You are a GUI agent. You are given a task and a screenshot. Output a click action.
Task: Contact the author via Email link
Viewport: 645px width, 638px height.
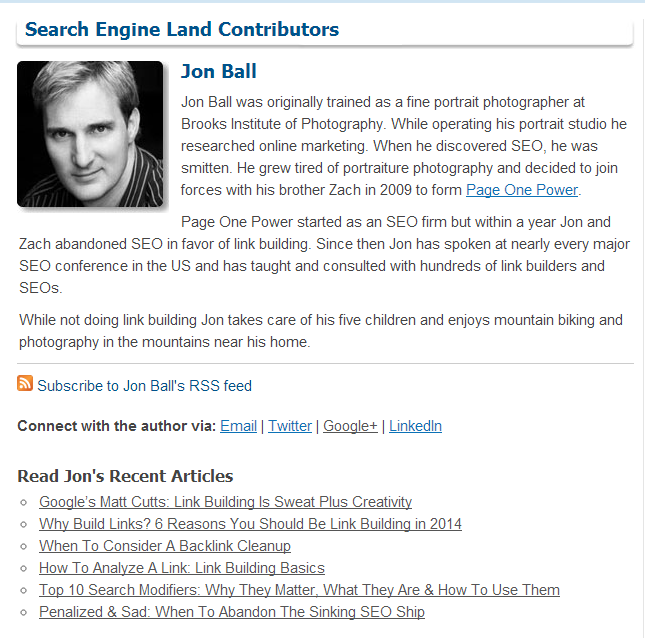point(239,426)
